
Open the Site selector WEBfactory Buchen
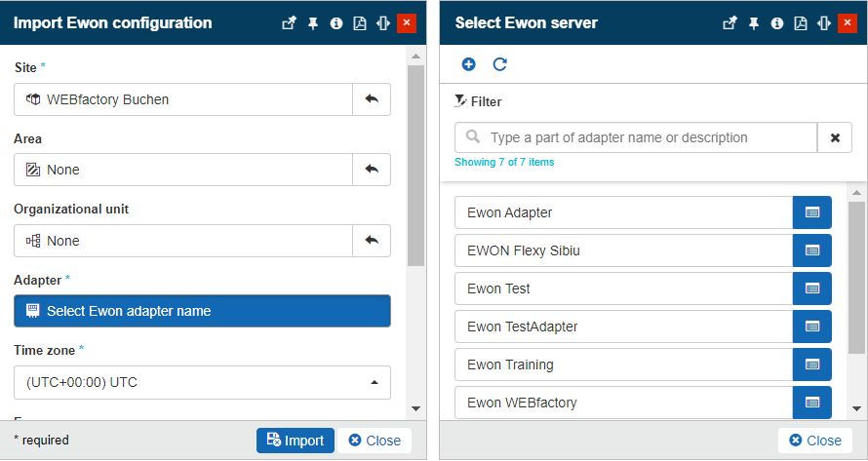183,99
